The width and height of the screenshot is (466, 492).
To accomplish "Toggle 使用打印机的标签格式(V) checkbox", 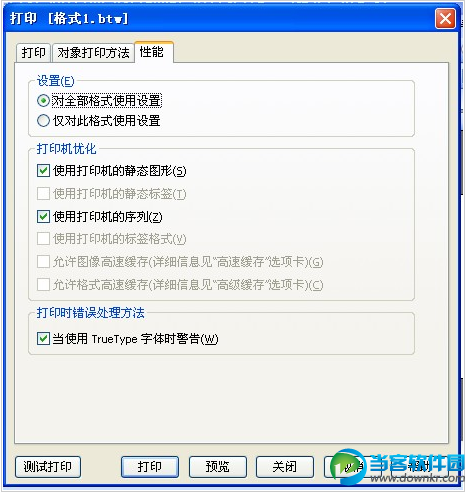I will pos(43,239).
